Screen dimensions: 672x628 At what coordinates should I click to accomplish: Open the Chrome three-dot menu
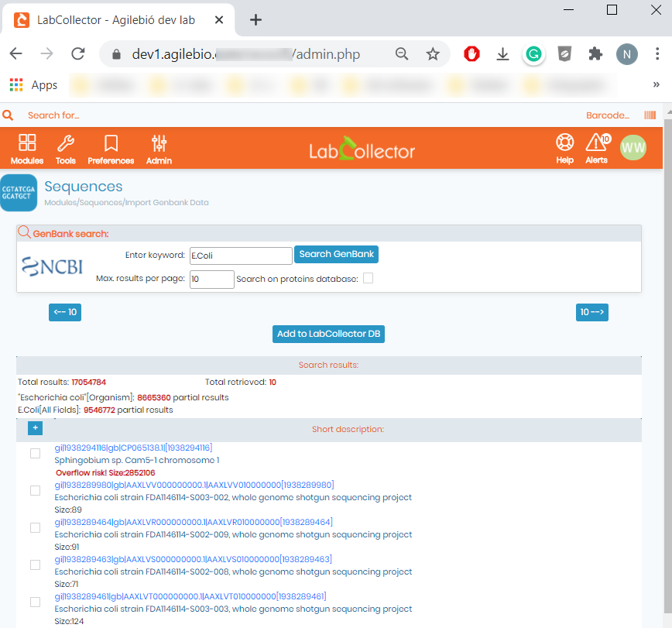(x=657, y=54)
